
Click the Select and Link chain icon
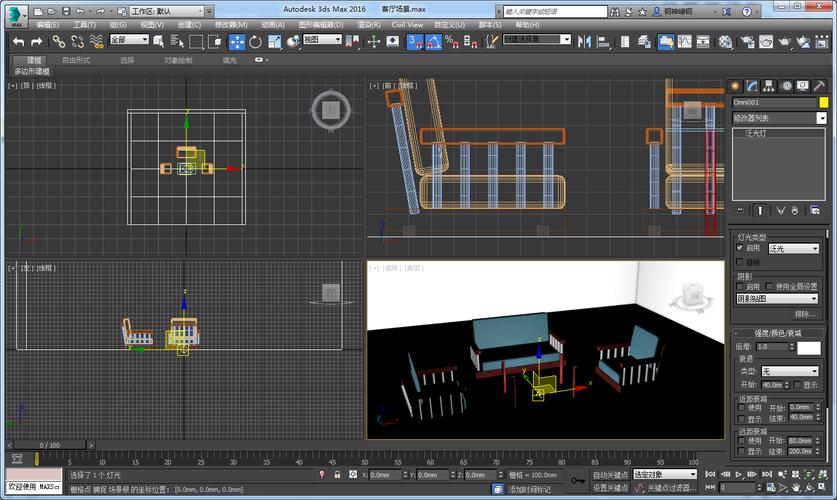(x=58, y=41)
